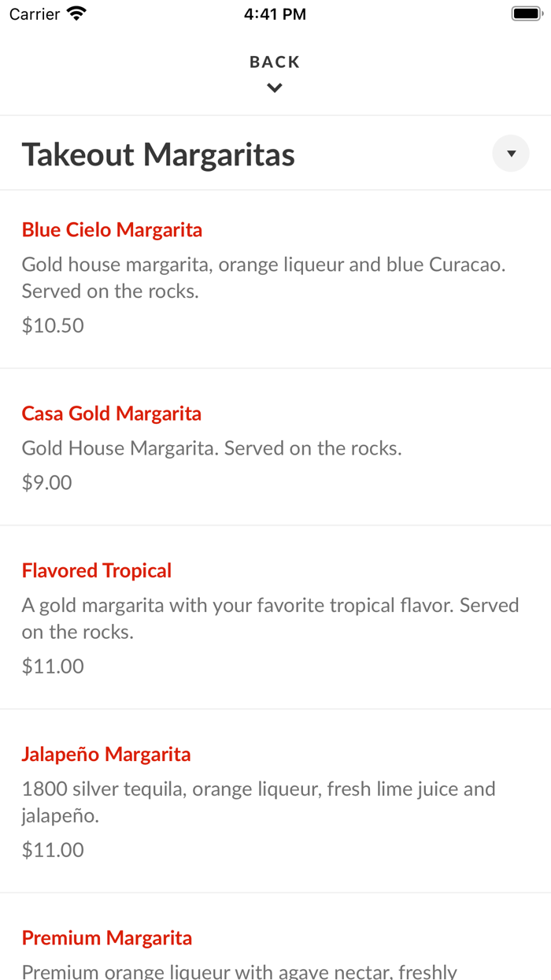
Task: Tap the circular dropdown icon beside Takeout Margaritas
Action: click(510, 153)
